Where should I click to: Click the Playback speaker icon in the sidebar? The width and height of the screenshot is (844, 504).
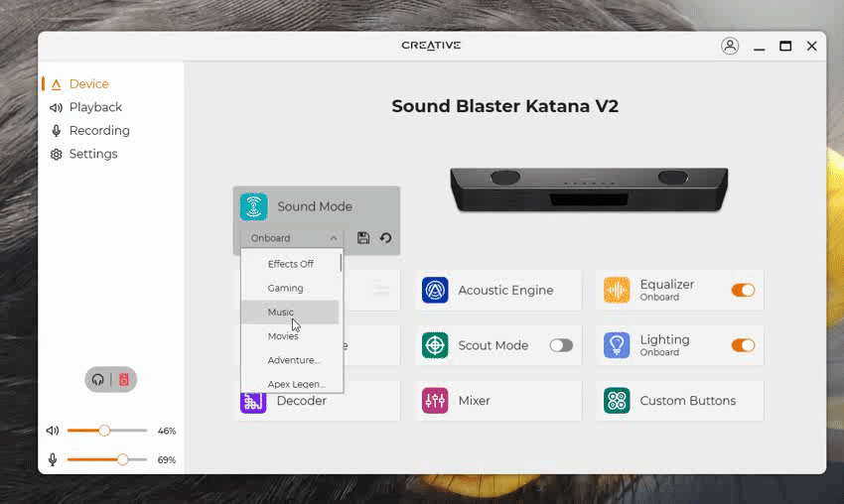[56, 107]
